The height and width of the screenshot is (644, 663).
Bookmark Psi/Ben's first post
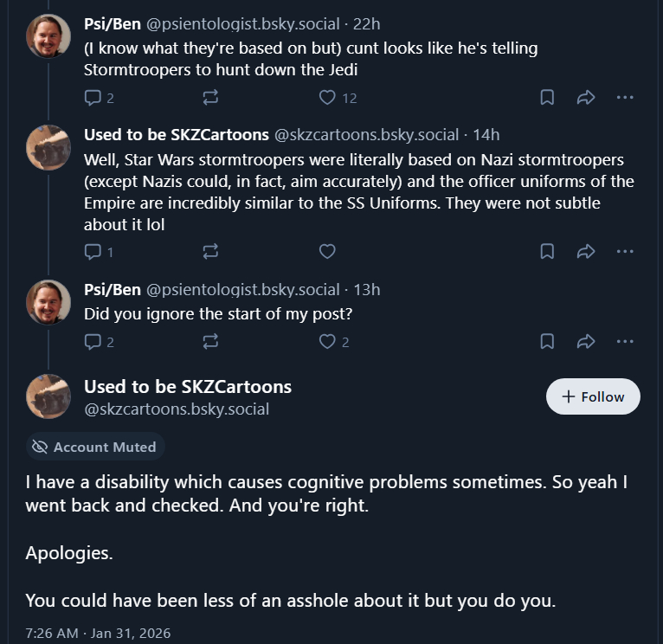(x=547, y=98)
